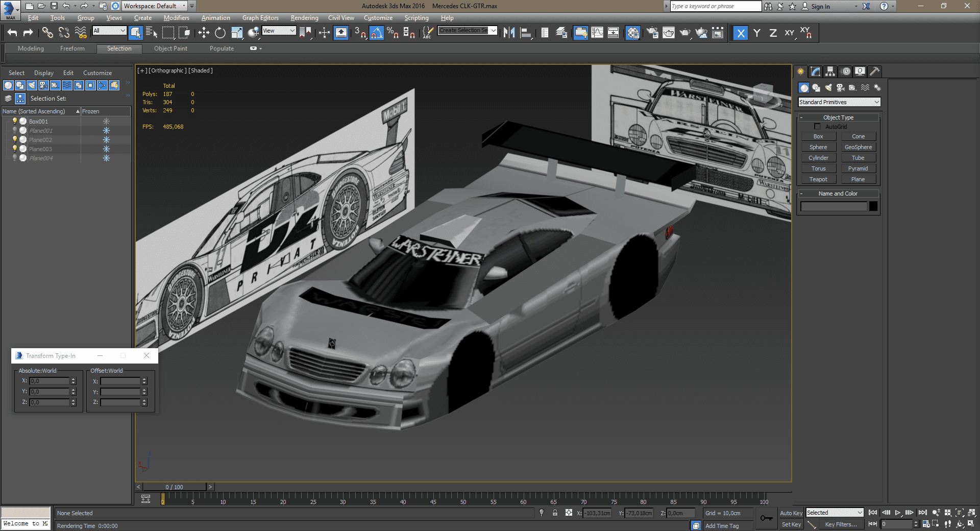Open the Scripting menu
Screen dimensions: 980x531
(416, 18)
